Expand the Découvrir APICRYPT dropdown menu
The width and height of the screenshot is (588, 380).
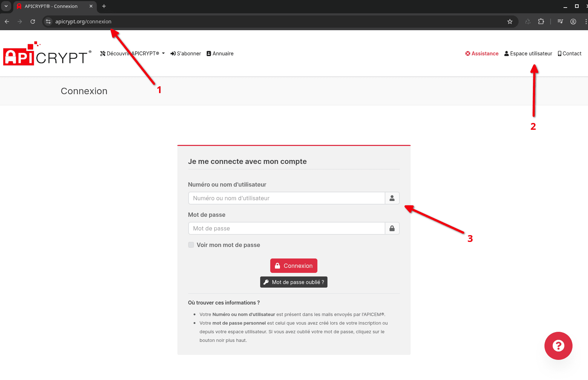pyautogui.click(x=132, y=54)
